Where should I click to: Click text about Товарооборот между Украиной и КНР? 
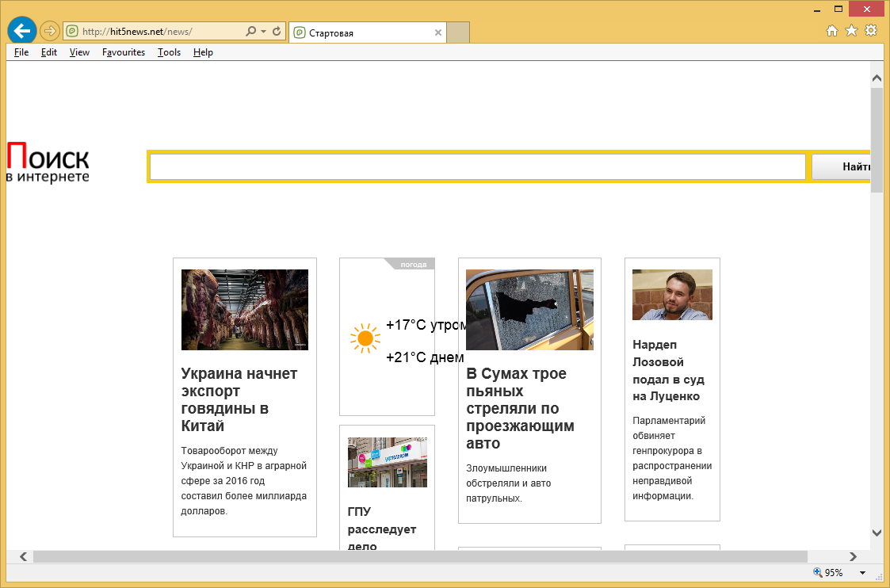tap(244, 481)
